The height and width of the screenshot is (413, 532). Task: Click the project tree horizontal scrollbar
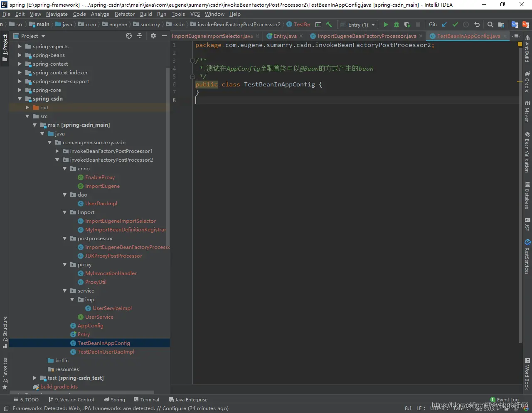[x=81, y=392]
